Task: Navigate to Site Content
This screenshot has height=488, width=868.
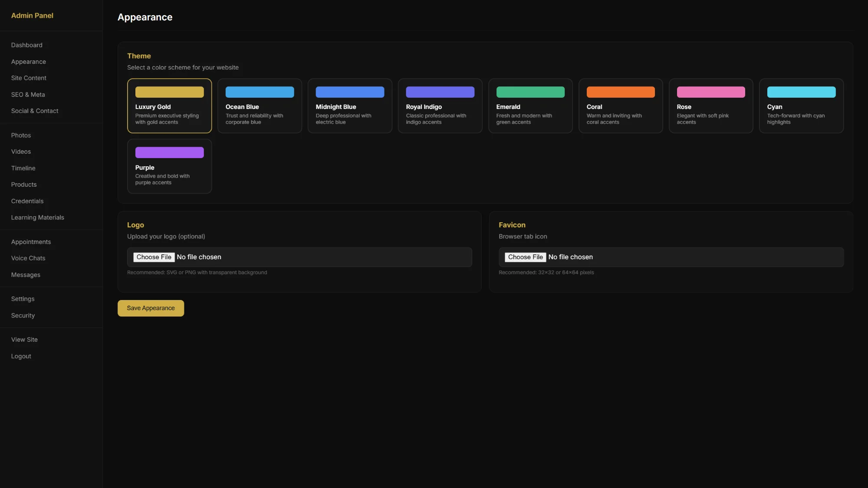Action: pyautogui.click(x=29, y=78)
